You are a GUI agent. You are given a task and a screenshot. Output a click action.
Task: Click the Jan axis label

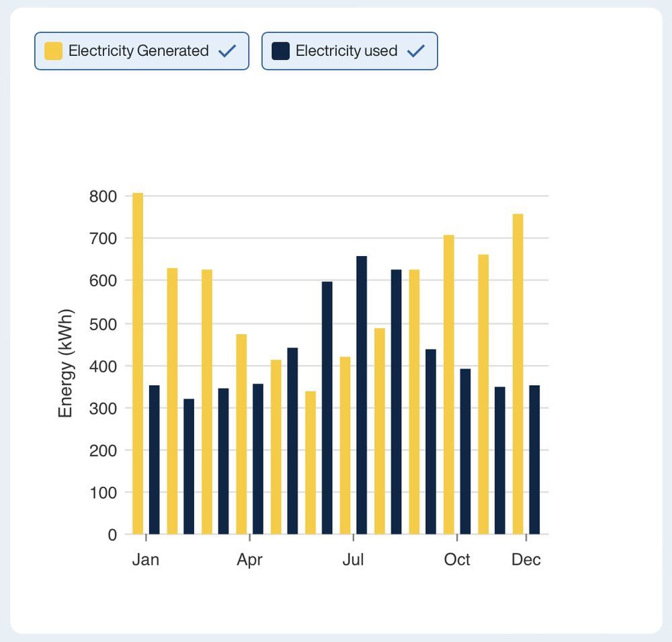[146, 560]
